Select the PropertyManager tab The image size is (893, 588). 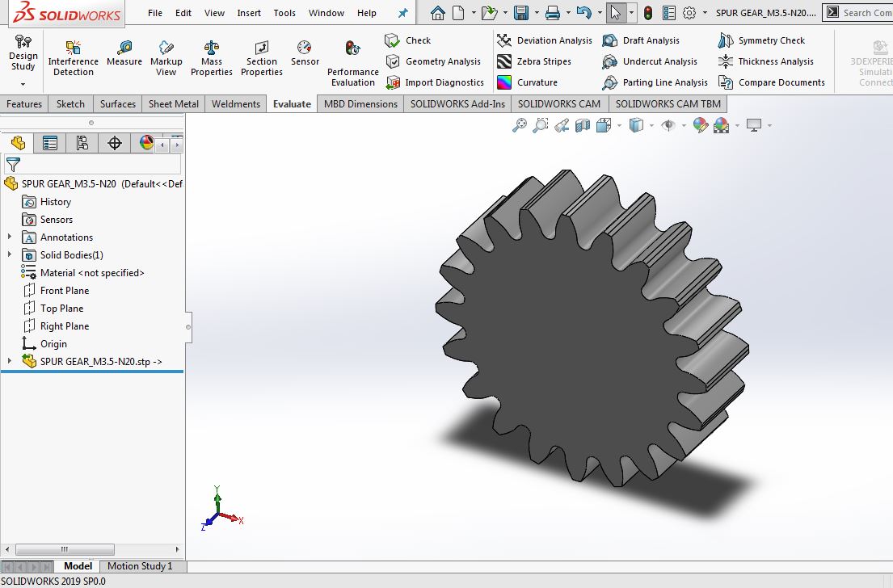tap(49, 143)
